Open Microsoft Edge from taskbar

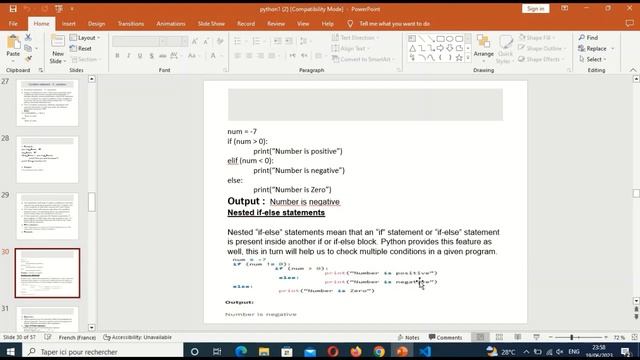click(x=241, y=351)
